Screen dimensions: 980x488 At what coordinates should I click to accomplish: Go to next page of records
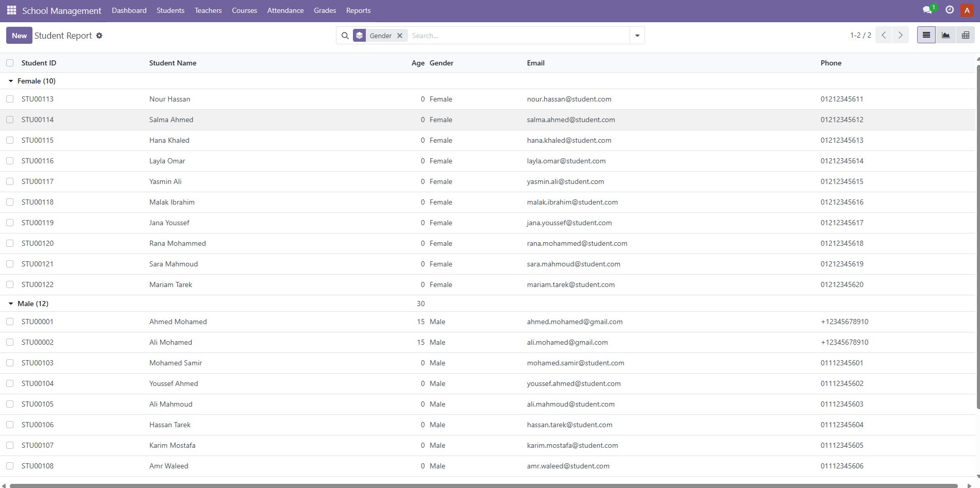tap(901, 35)
